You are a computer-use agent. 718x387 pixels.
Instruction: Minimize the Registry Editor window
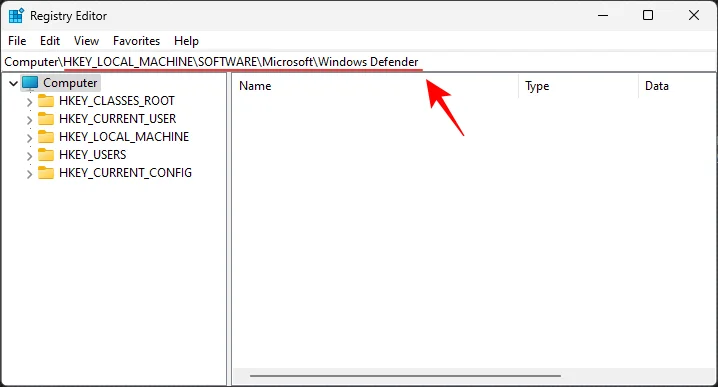tap(603, 16)
